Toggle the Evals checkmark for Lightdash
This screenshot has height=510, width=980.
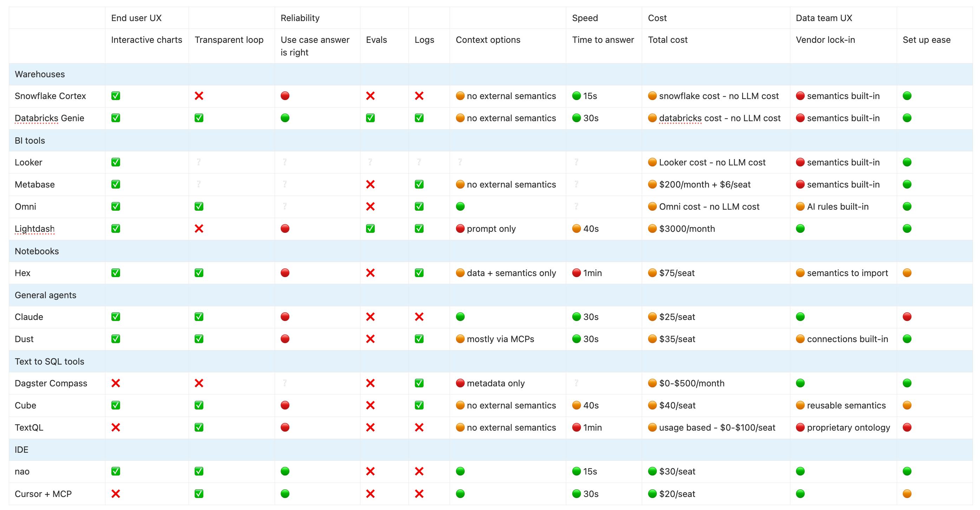tap(371, 229)
